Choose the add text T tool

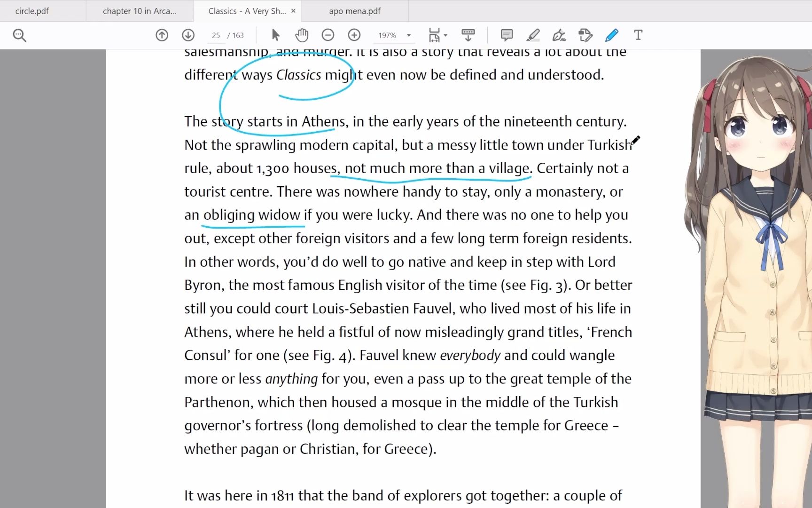pos(638,35)
